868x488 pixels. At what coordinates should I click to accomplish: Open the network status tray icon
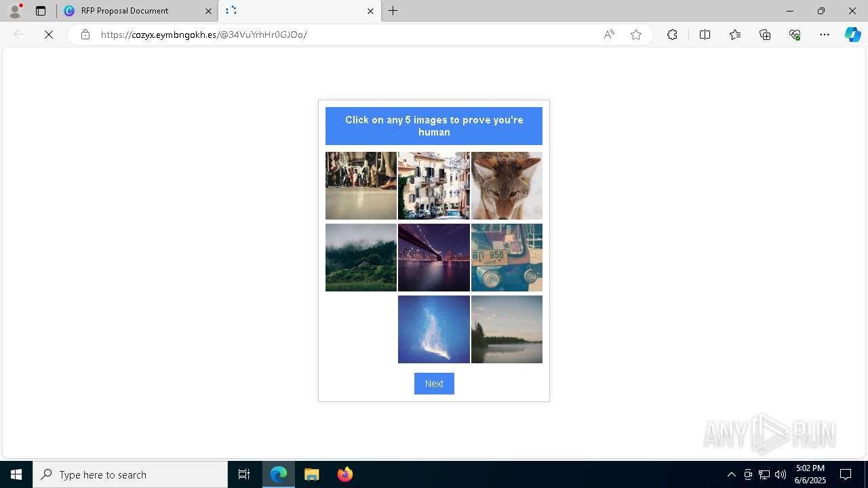click(764, 474)
